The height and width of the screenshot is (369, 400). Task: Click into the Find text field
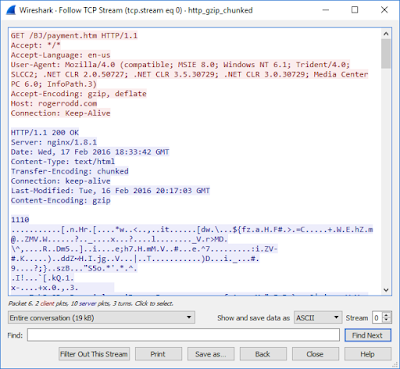point(183,335)
